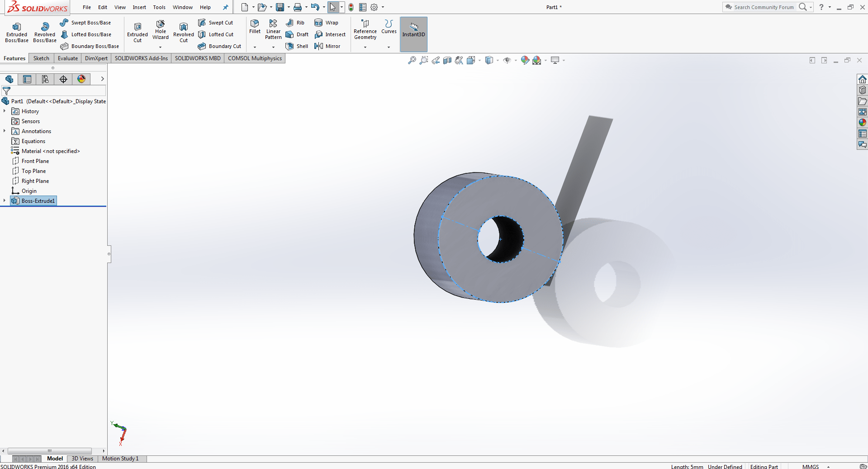
Task: Expand Annotations tree node
Action: (x=5, y=131)
